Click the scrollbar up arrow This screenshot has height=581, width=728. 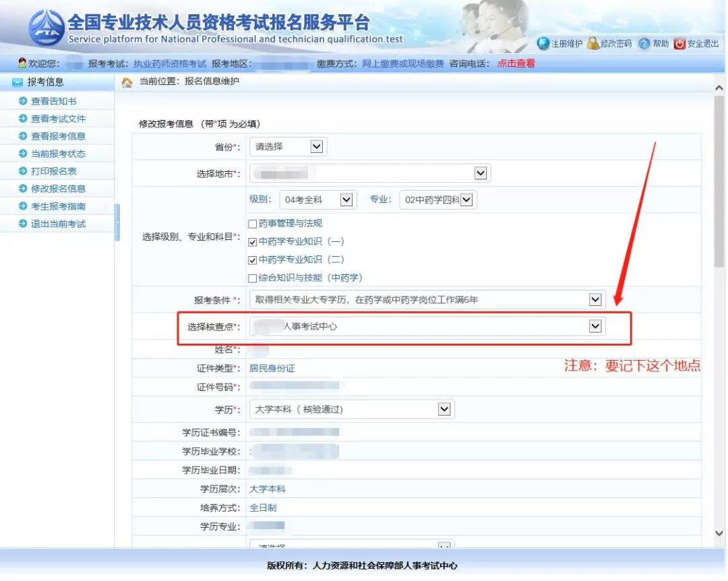[719, 88]
